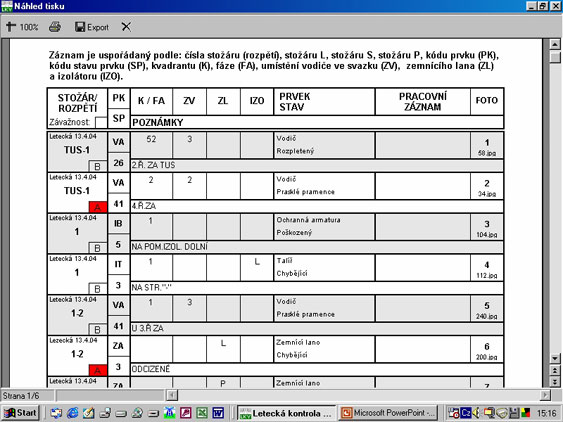Click the Export floppy disk button

click(92, 27)
